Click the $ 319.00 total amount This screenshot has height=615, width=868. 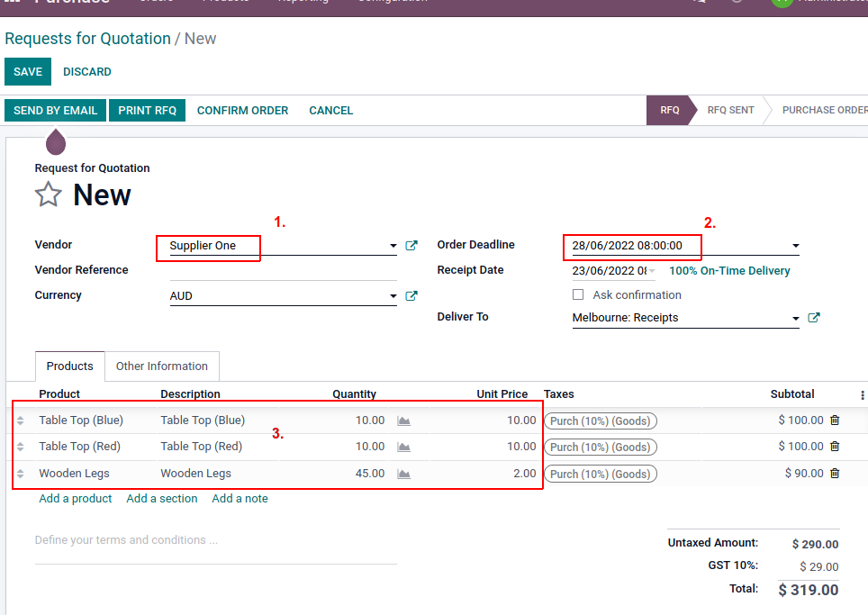(809, 590)
